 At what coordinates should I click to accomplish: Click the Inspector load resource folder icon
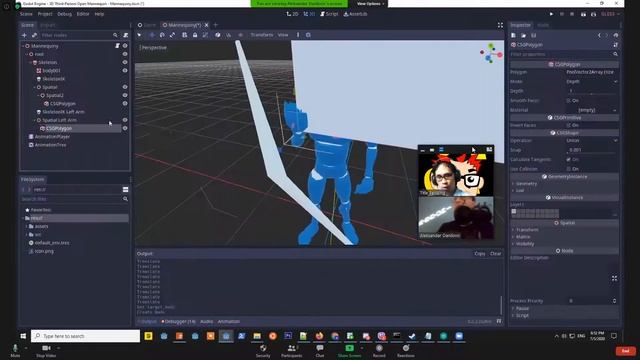pyautogui.click(x=523, y=36)
